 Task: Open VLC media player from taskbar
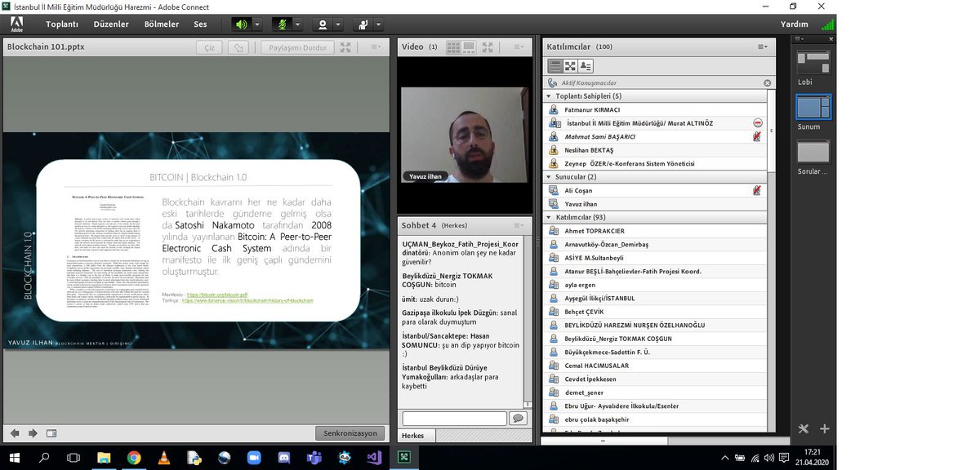click(x=164, y=458)
